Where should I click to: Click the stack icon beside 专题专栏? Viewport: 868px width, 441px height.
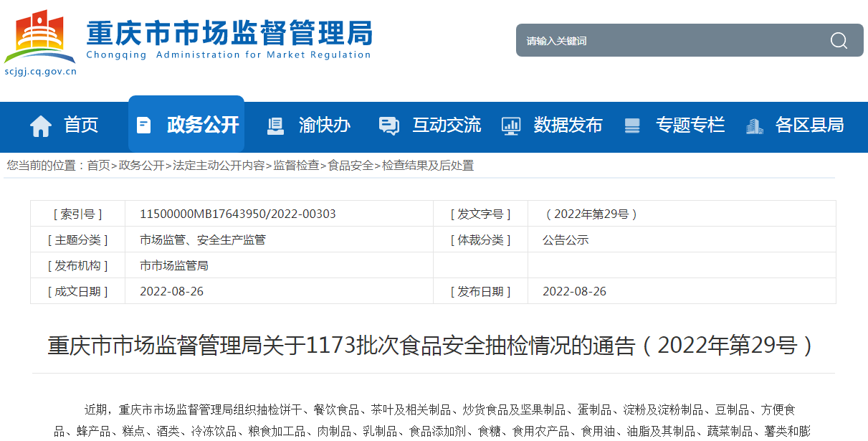[x=632, y=126]
